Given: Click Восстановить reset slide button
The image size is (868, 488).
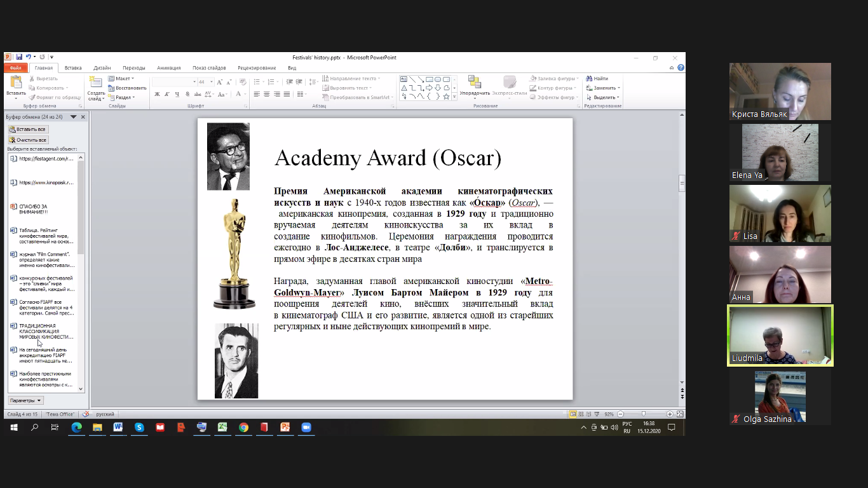Looking at the screenshot, I should coord(127,88).
